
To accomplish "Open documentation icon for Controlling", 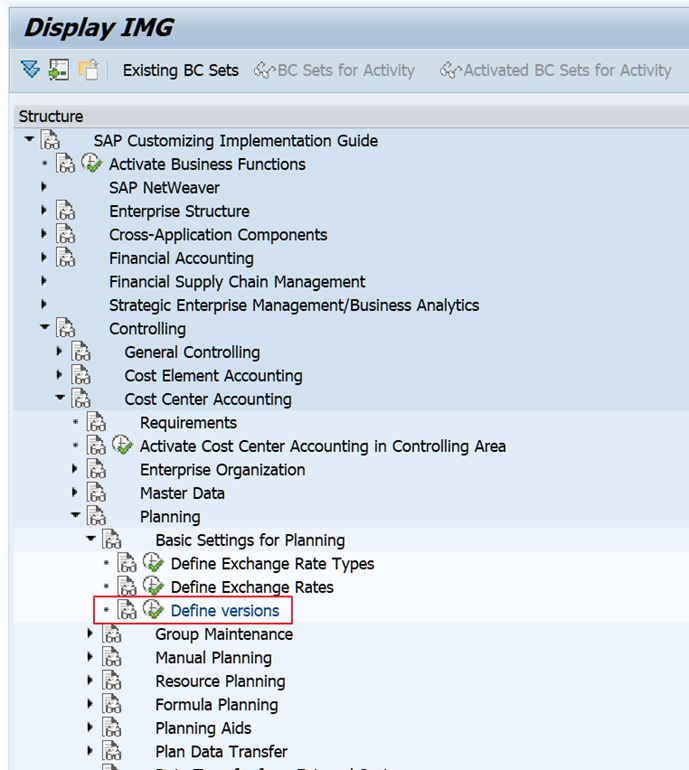I will [x=66, y=328].
